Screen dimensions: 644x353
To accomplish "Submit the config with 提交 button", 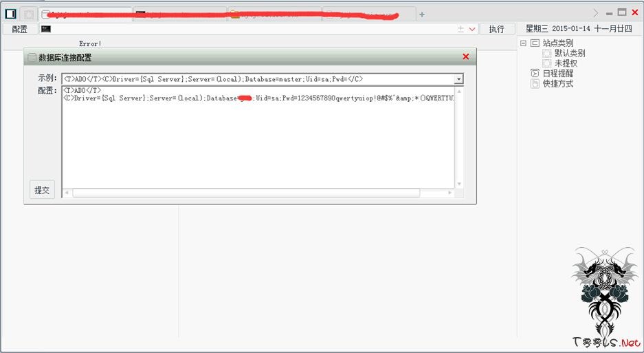I will [x=42, y=190].
